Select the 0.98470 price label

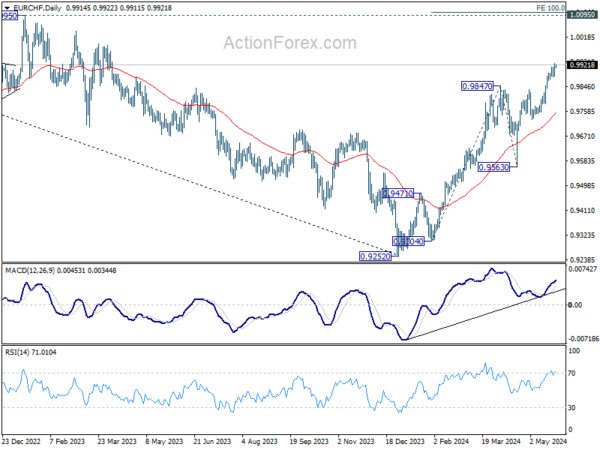coord(477,86)
